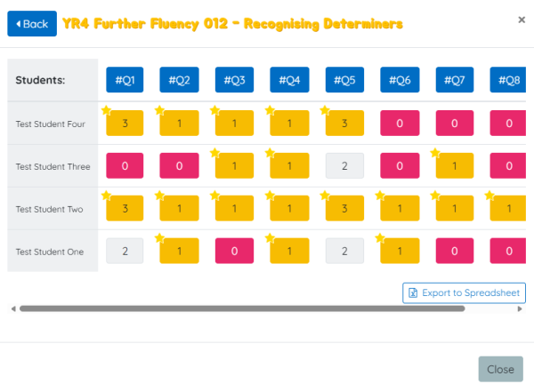The width and height of the screenshot is (534, 392).
Task: Click the horizontal scrollbar under the table
Action: click(240, 309)
